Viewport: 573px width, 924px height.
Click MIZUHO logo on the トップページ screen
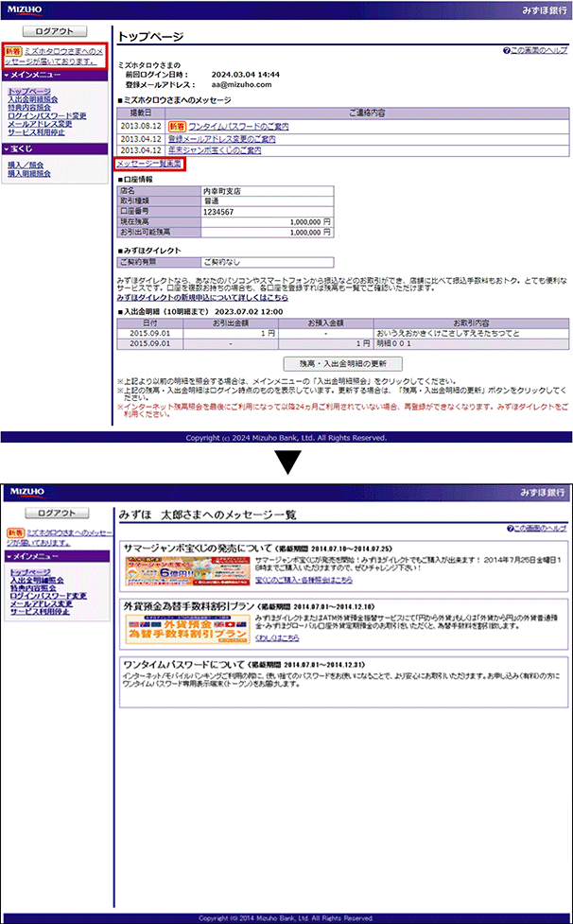point(26,9)
